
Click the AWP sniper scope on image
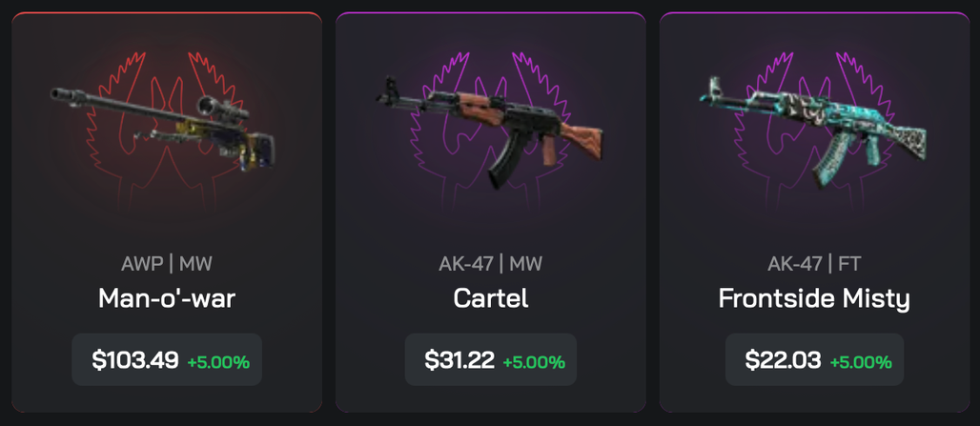222,108
